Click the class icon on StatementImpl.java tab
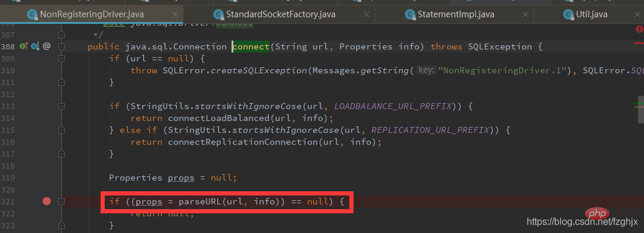 click(x=410, y=15)
